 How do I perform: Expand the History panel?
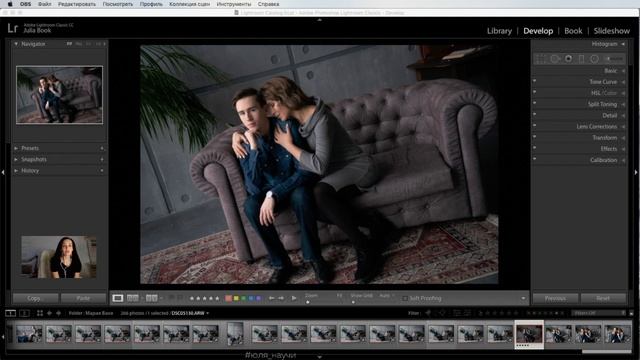[x=16, y=171]
